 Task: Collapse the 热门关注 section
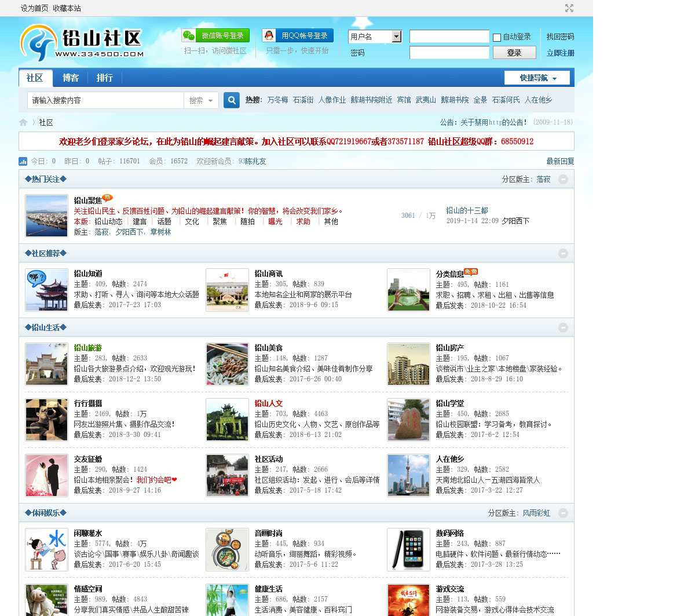(563, 179)
